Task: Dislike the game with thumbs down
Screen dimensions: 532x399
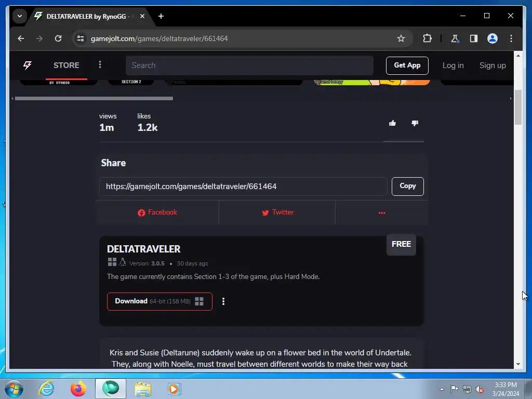Action: 415,123
